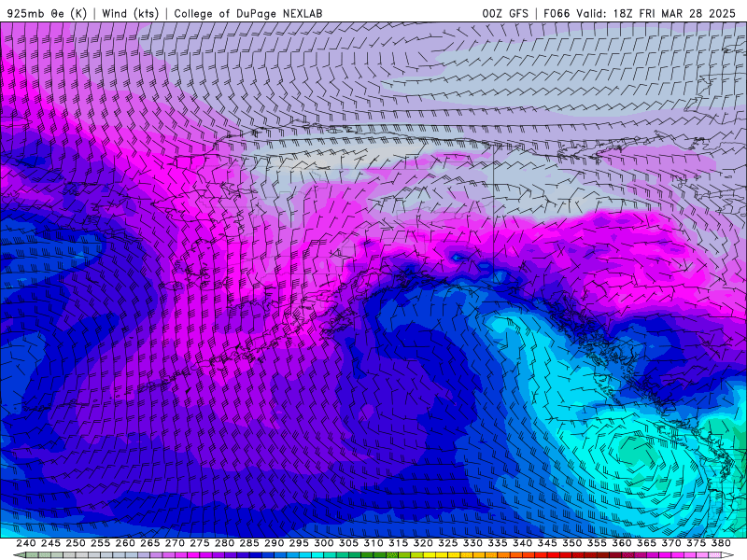
Task: Click the 340 color scale label
Action: pos(523,543)
